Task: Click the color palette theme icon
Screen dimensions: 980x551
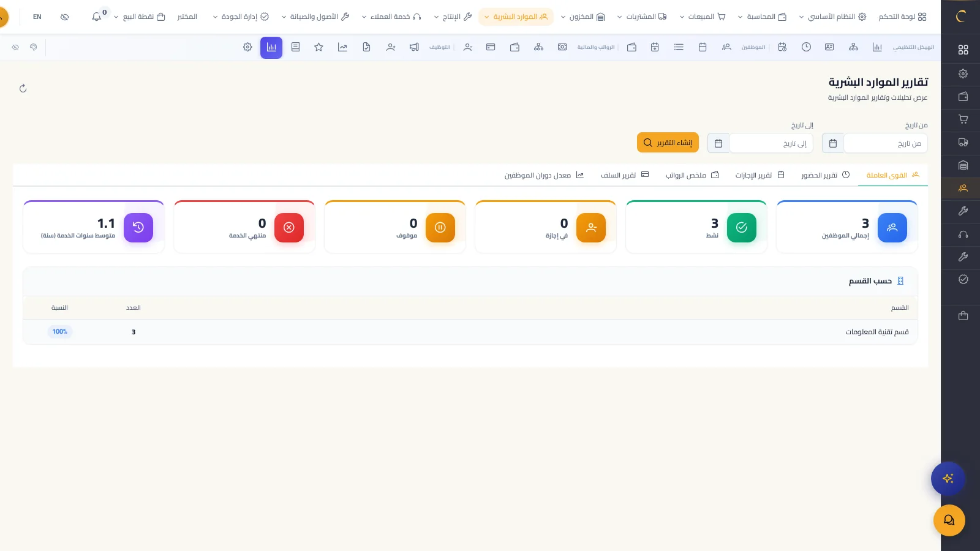Action: (34, 47)
